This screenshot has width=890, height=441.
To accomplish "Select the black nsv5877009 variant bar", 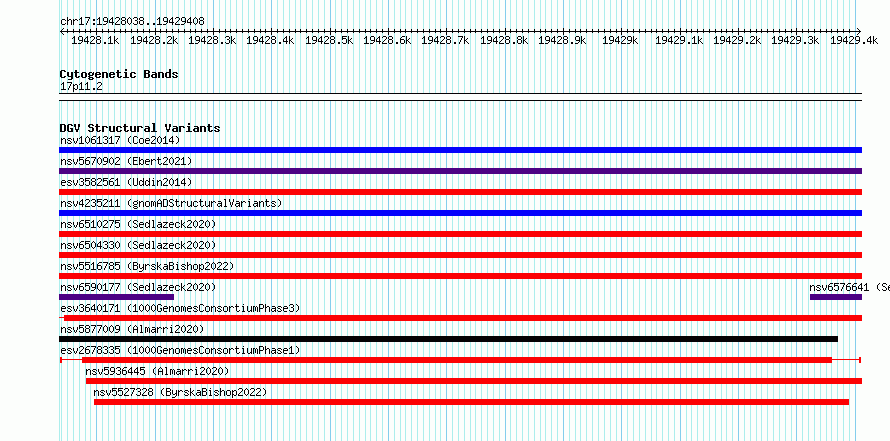I will point(448,339).
